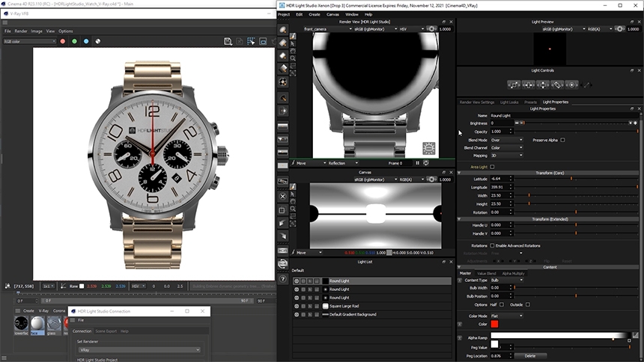Click exposure gear icon in Render View header
The width and height of the screenshot is (644, 362).
431,29
